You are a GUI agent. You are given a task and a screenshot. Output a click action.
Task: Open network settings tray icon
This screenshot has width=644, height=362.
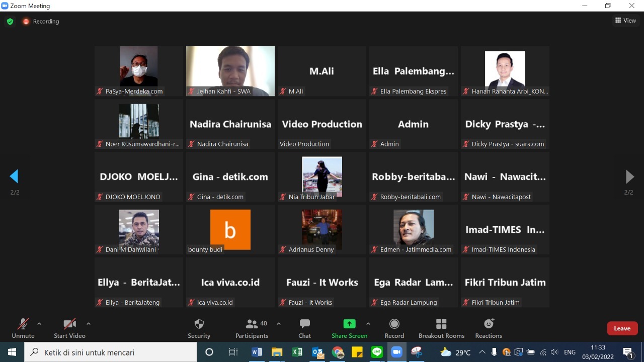tap(543, 352)
